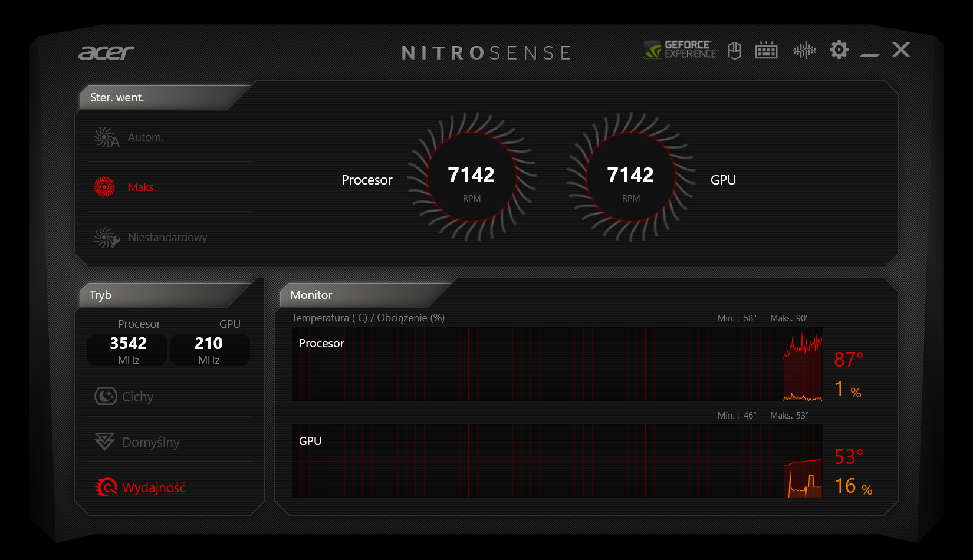
Task: Click the Procesor 1 % load reading
Action: click(848, 389)
